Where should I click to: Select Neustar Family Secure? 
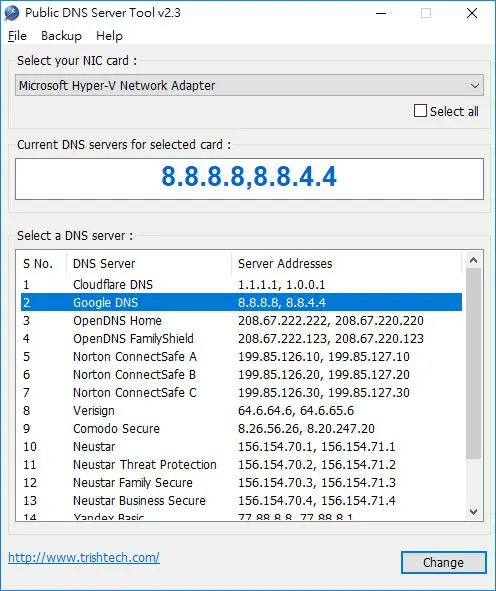(x=241, y=483)
